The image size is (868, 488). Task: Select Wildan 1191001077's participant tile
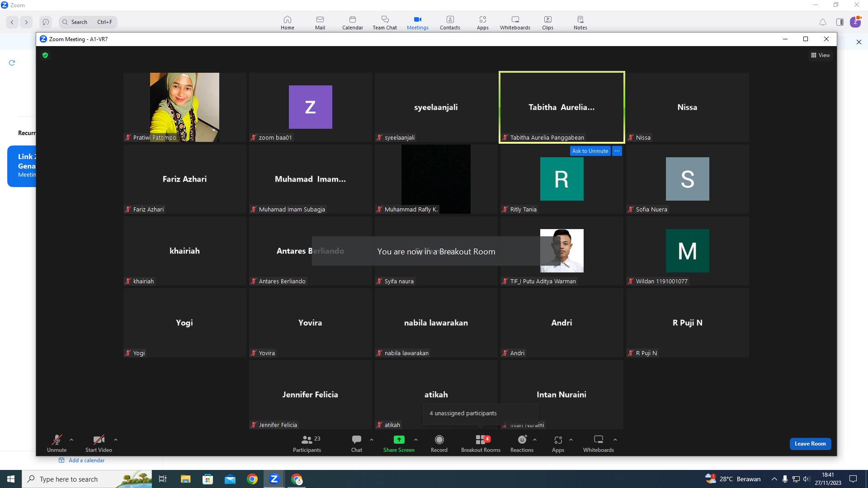(x=687, y=251)
